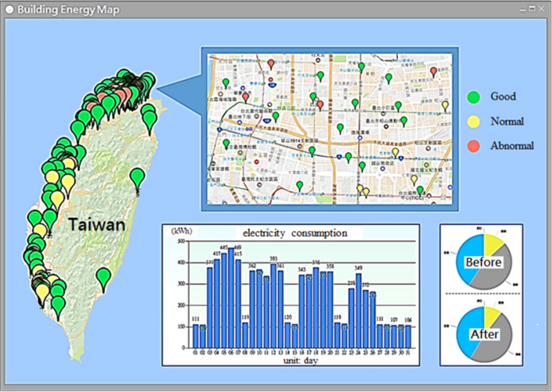
Task: Select the day 18 bar labeled 376
Action: point(316,308)
